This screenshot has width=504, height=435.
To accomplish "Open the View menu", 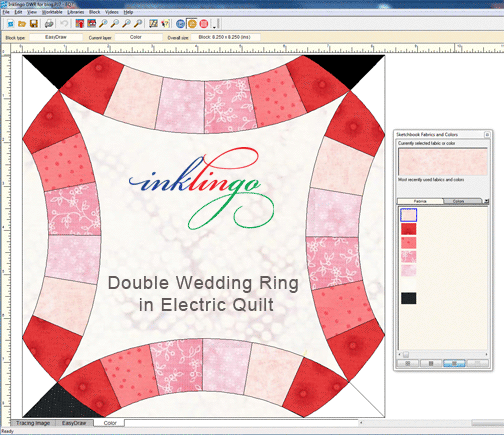I will click(x=32, y=12).
